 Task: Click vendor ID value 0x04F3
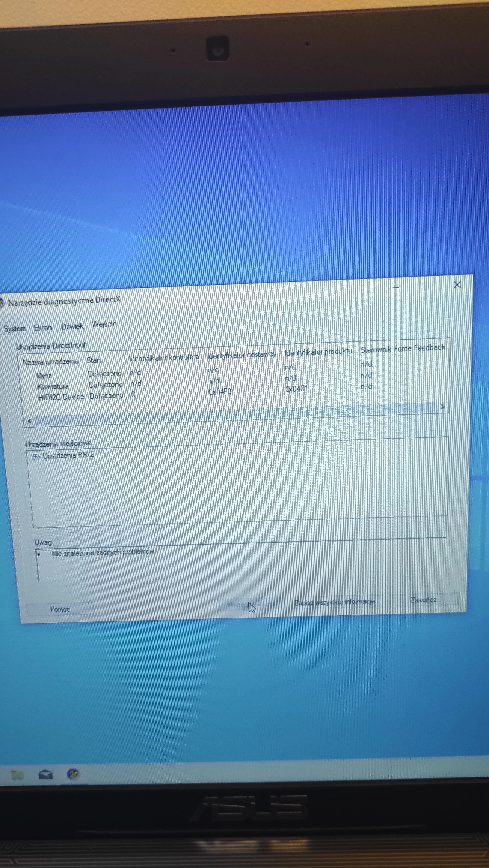(220, 392)
